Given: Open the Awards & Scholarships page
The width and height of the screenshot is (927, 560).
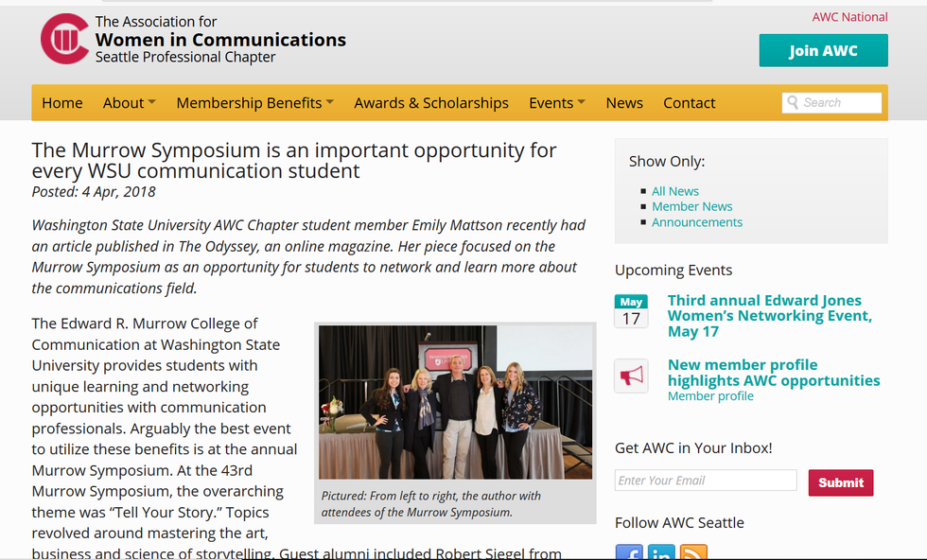Looking at the screenshot, I should [431, 103].
